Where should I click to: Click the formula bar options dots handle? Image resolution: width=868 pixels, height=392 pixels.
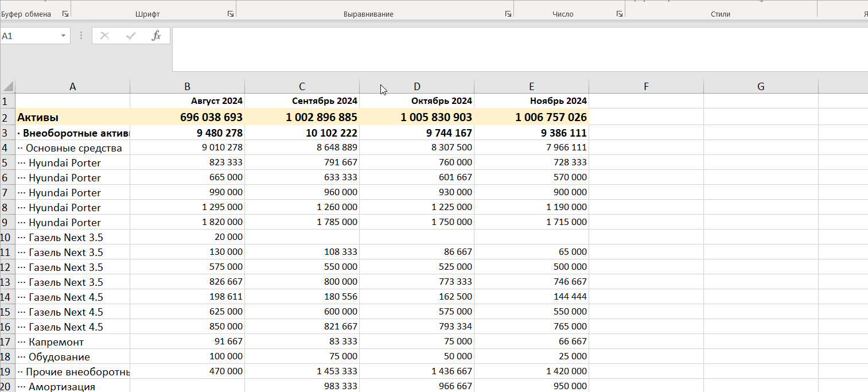coord(81,36)
